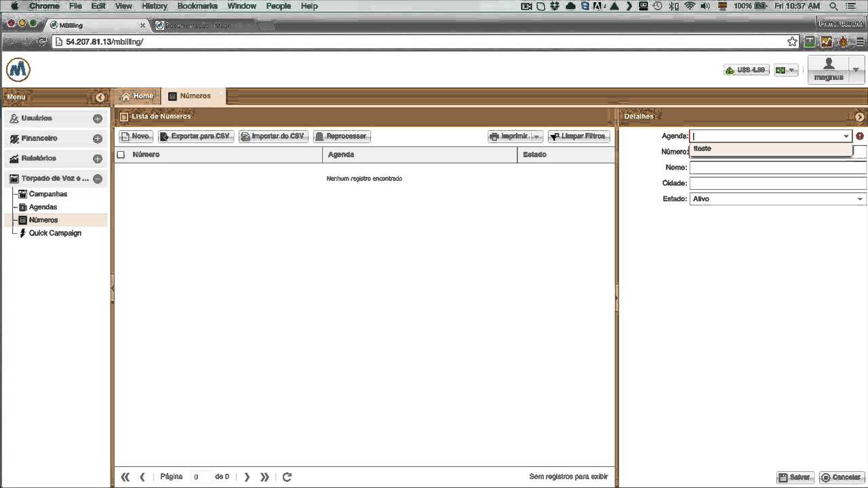
Task: Click the Agenda validation error icon
Action: point(860,136)
